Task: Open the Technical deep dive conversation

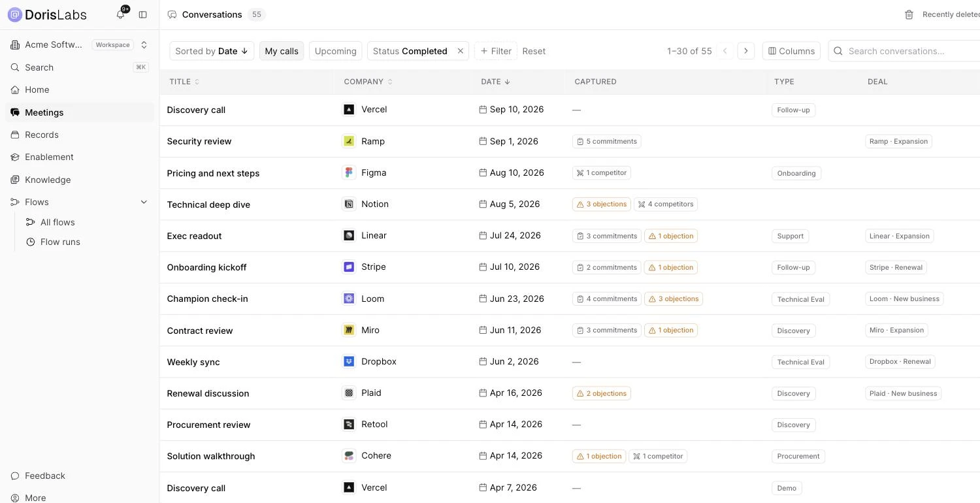Action: [x=208, y=204]
